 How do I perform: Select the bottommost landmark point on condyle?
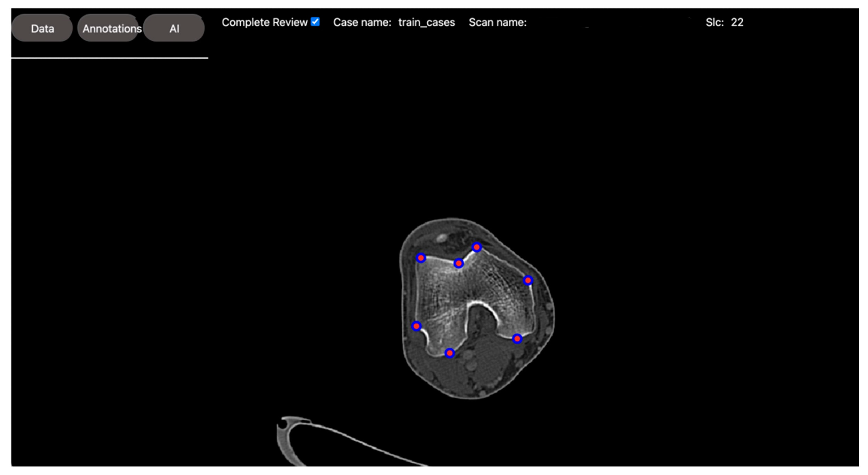(x=449, y=353)
